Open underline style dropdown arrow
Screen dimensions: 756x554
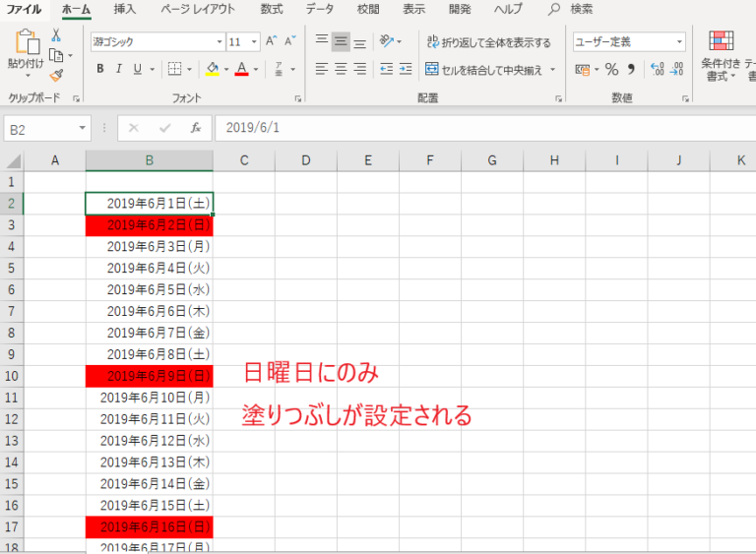(x=153, y=70)
